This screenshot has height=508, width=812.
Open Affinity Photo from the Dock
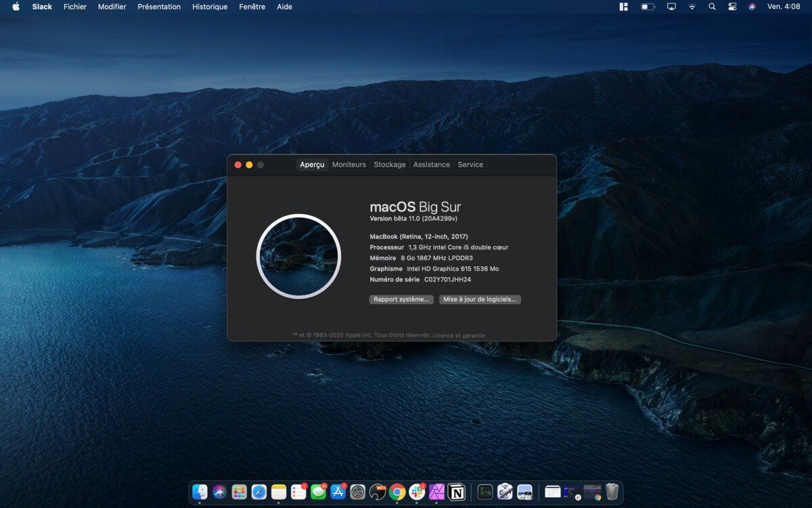(437, 492)
